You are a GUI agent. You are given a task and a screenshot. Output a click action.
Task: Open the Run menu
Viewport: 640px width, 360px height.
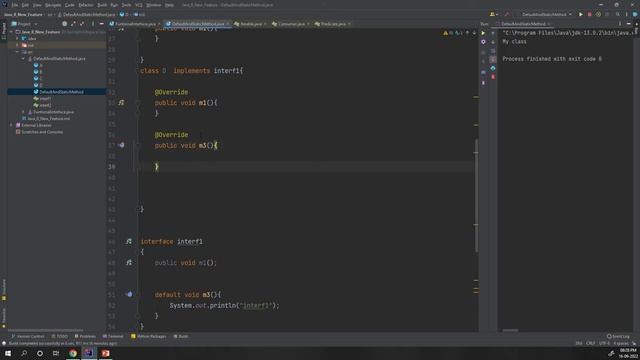(114, 5)
